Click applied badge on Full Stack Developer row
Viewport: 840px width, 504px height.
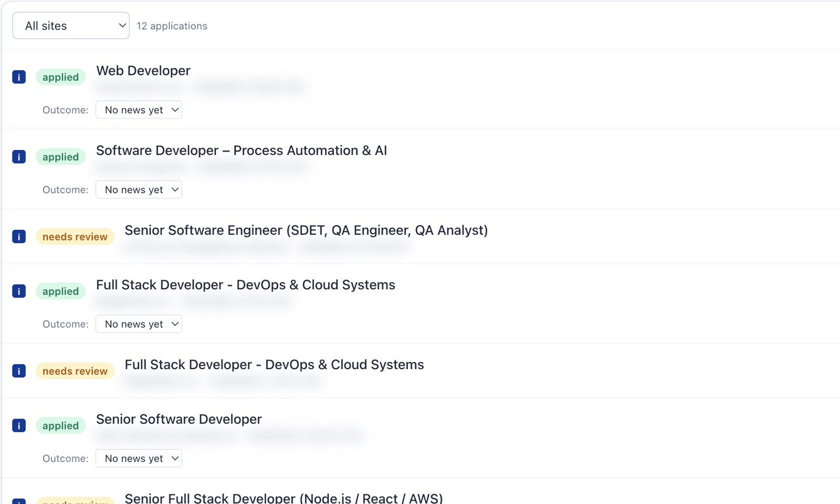[60, 291]
